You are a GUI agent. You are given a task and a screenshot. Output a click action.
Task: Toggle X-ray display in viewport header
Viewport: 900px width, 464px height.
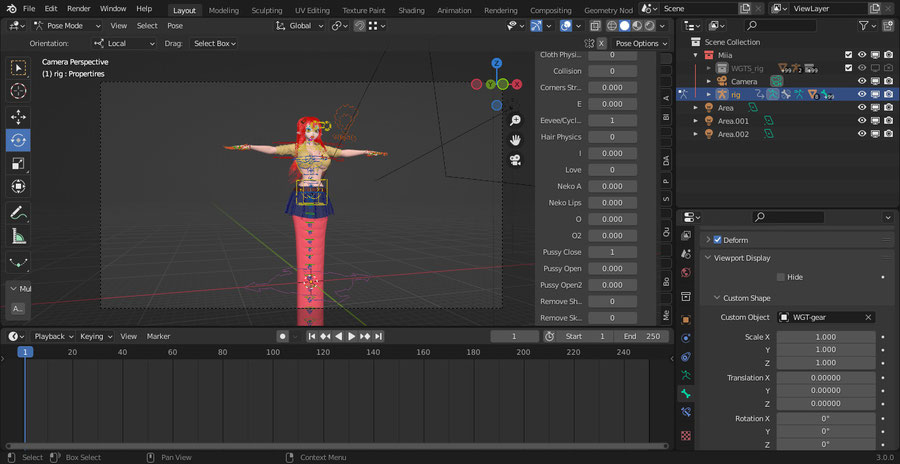point(595,26)
